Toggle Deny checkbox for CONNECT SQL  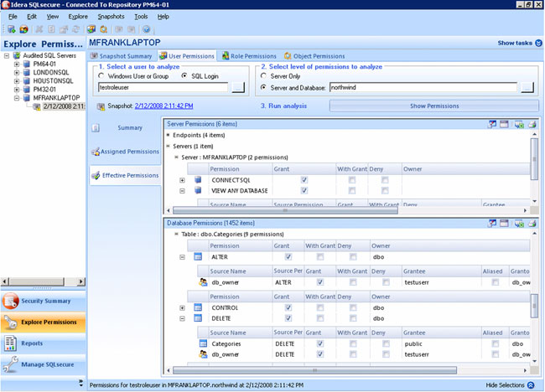click(x=385, y=180)
